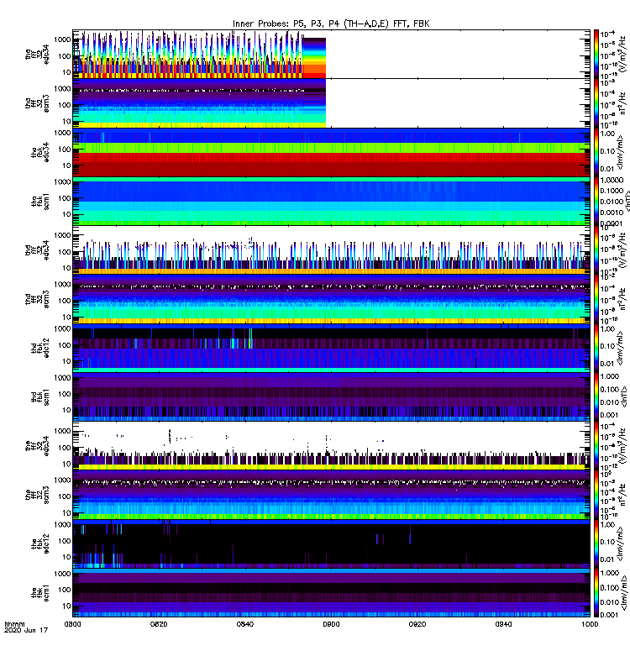Image resolution: width=630 pixels, height=672 pixels.
Task: Select the 'thd fbk scm1' panel label
Action: [40, 397]
